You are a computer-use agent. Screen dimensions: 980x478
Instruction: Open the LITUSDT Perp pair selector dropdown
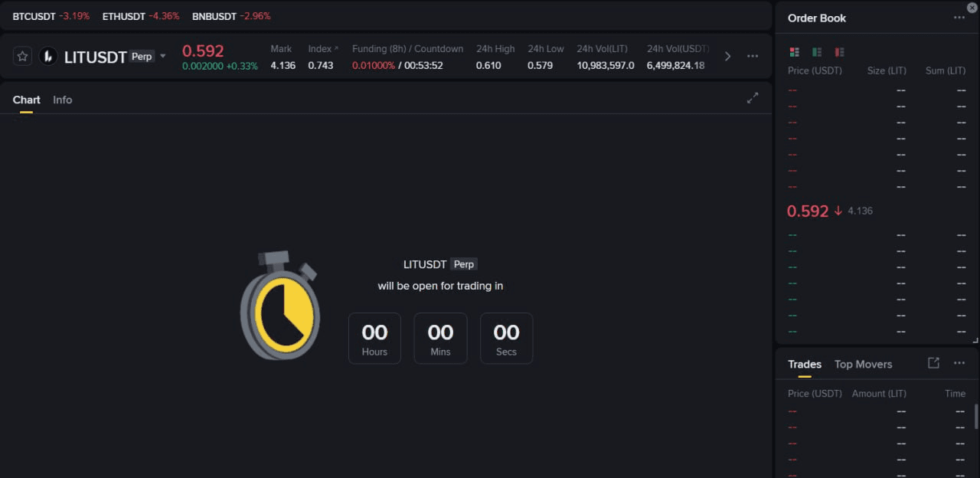162,57
